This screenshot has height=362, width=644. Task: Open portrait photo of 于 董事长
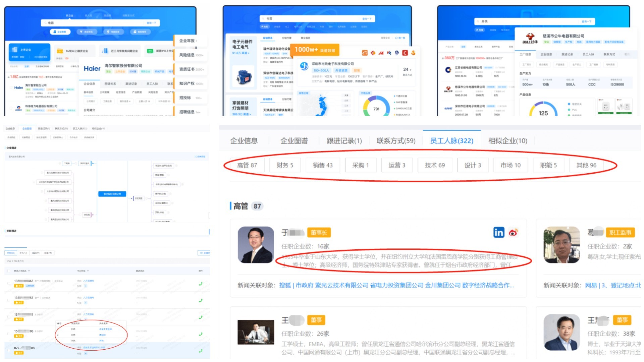click(256, 245)
